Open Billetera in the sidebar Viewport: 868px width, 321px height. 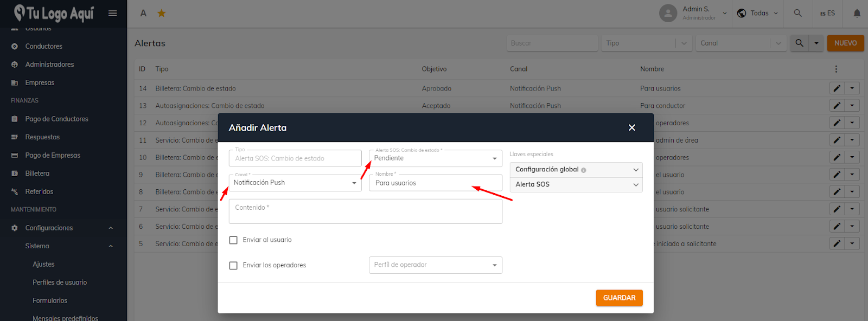coord(37,174)
